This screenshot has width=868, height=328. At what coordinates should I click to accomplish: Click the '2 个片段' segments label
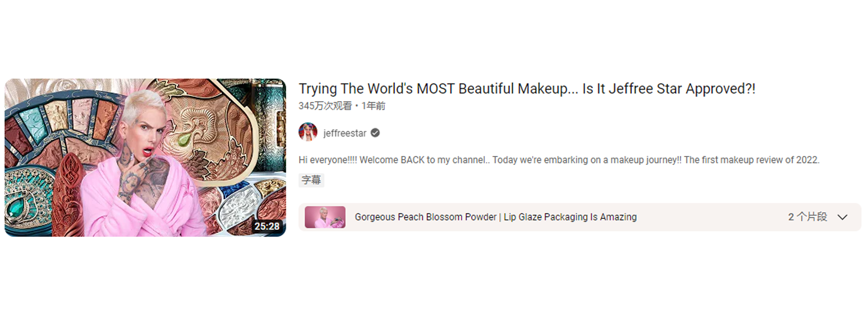(807, 217)
